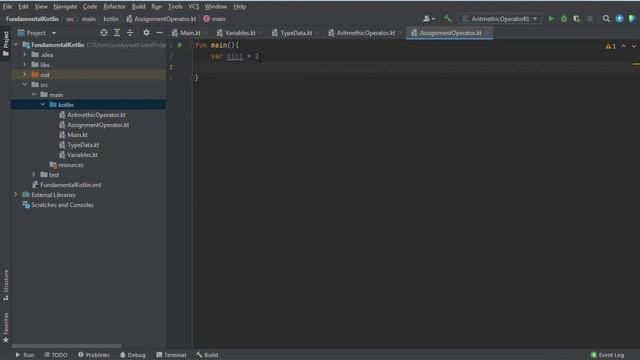Open the Edit menu
The image size is (640, 360).
click(23, 7)
